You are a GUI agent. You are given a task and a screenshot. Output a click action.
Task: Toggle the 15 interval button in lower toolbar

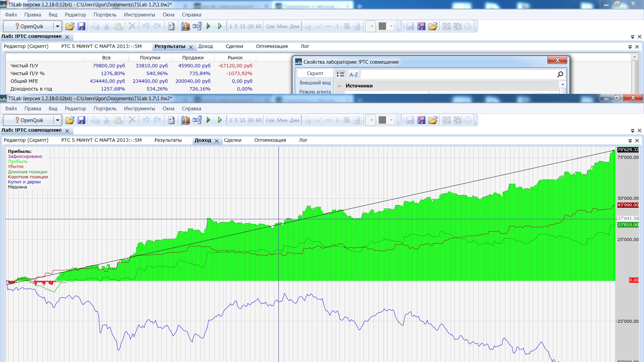pos(243,120)
